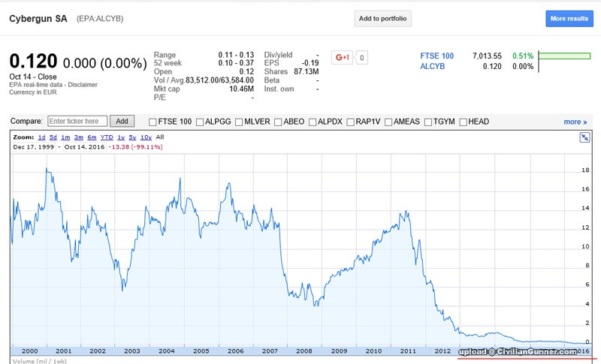Open the FTSE 100 index link

[437, 56]
